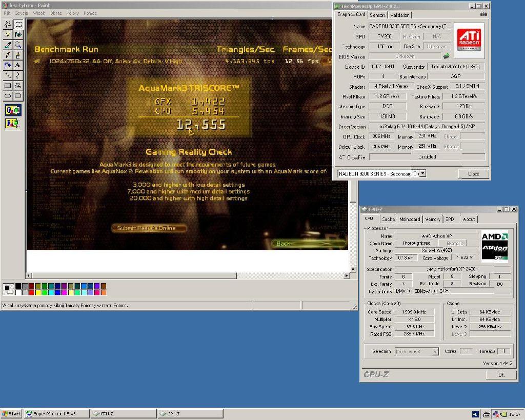
Task: Pick the Eraser tool in Paint
Action: (7, 34)
